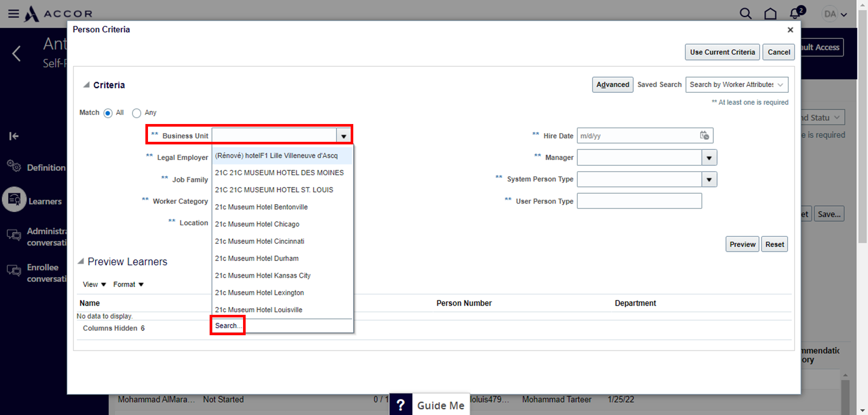Screen dimensions: 868x415
Task: Click the Guide Me question mark
Action: tap(401, 405)
